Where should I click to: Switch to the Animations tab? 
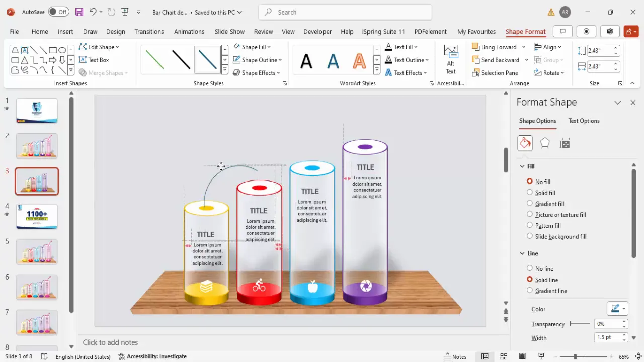click(189, 31)
